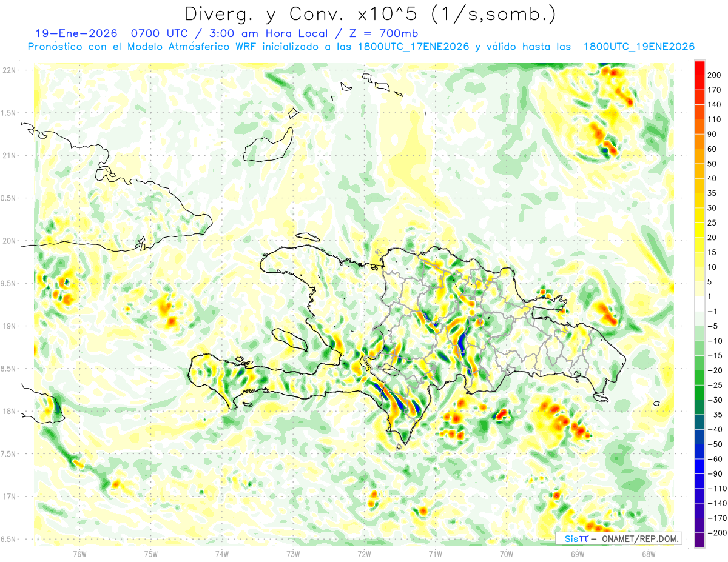Viewport: 728px width, 562px height.
Task: Click the white colorbar band between 1 and -1
Action: point(699,304)
